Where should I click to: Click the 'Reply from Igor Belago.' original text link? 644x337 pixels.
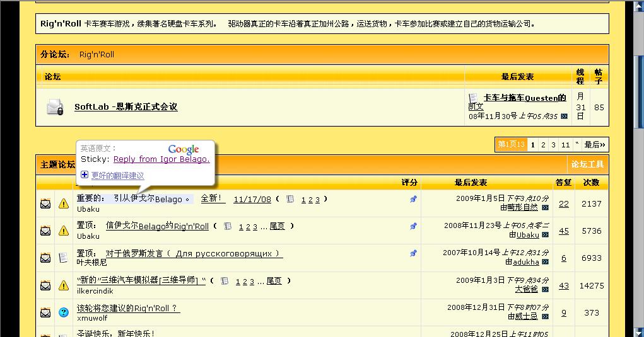[161, 159]
